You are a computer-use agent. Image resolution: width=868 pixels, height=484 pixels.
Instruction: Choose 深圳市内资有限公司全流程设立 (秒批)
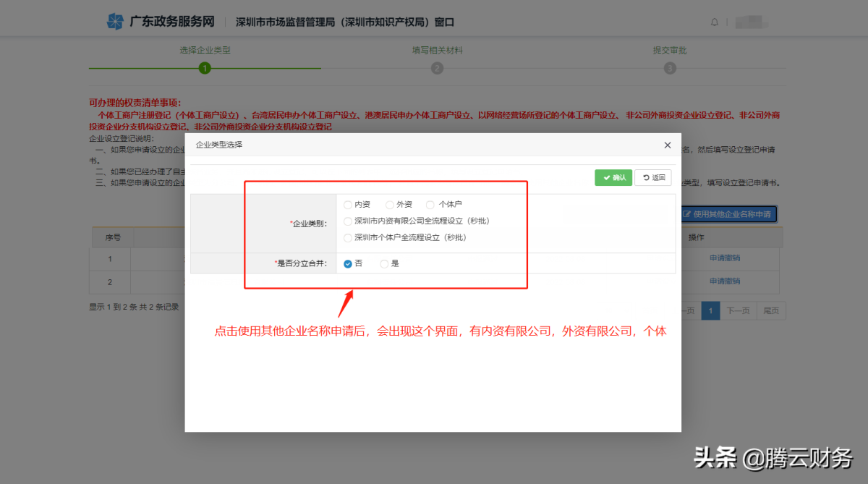click(x=348, y=221)
